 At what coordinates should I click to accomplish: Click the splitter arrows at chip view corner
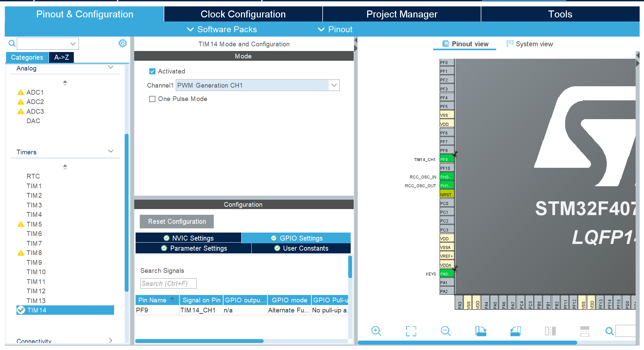tap(638, 59)
